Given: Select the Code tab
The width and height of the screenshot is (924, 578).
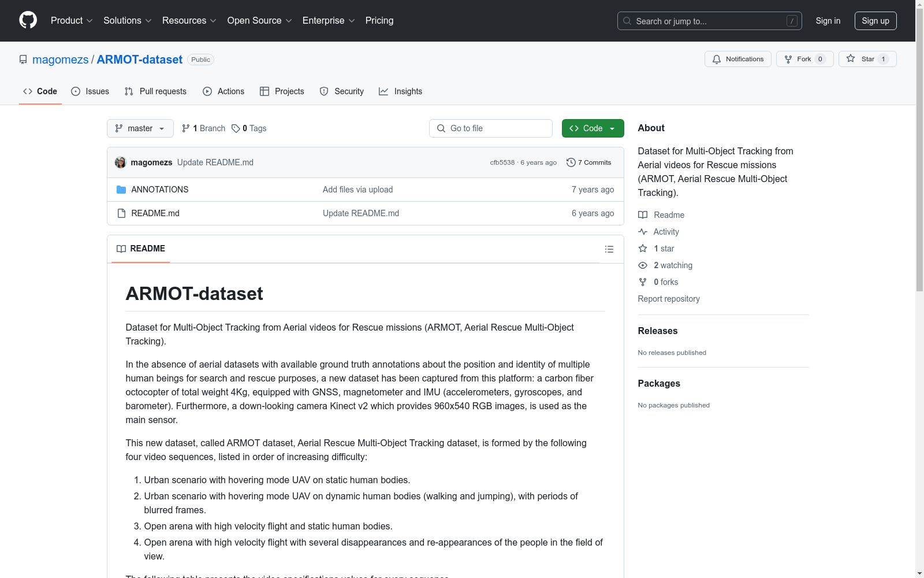Looking at the screenshot, I should click(40, 91).
